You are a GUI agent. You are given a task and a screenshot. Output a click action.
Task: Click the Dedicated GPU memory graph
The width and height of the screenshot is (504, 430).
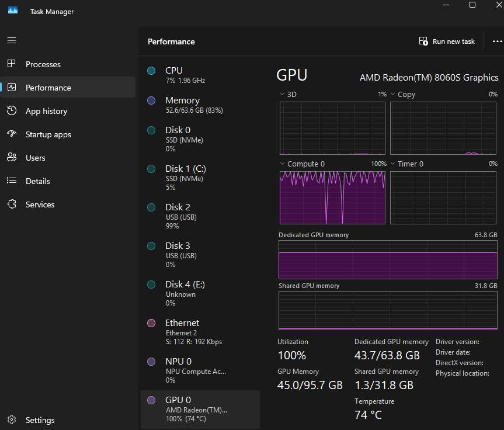(388, 259)
